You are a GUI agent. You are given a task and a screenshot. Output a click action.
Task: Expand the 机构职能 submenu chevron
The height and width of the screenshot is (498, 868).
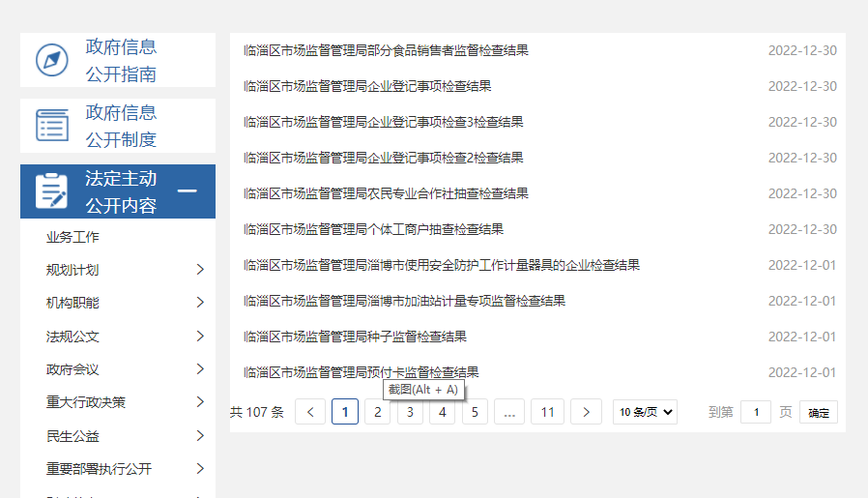[200, 303]
